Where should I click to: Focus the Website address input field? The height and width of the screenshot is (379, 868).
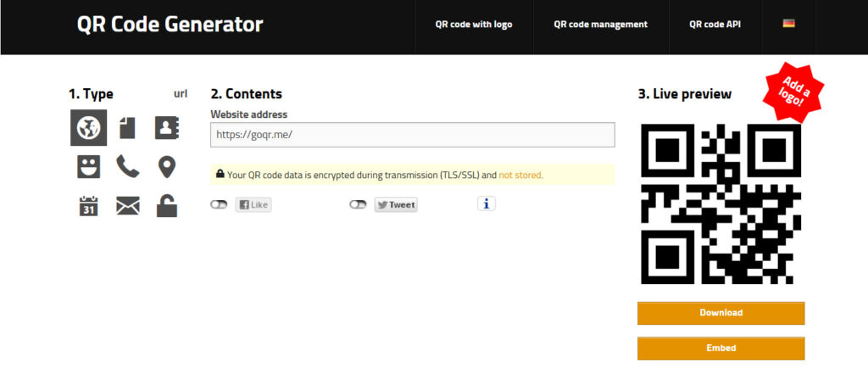click(x=413, y=135)
